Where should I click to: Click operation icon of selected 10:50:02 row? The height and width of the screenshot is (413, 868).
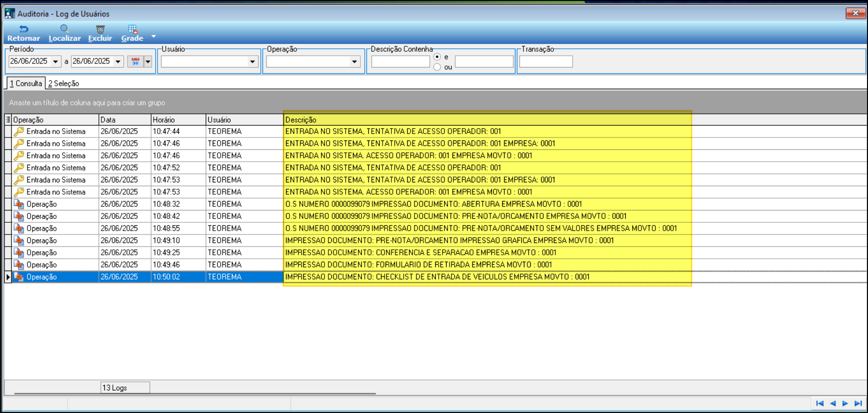(19, 277)
